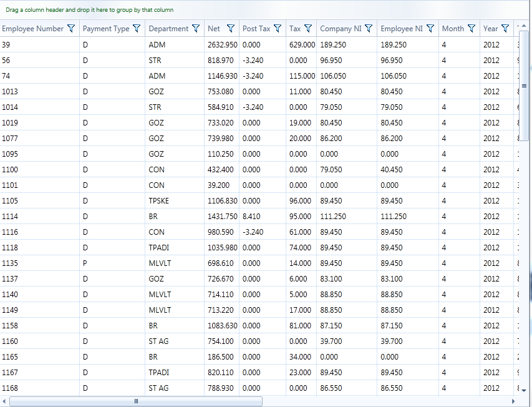
Task: Open filter for Post Tax column
Action: [x=278, y=29]
